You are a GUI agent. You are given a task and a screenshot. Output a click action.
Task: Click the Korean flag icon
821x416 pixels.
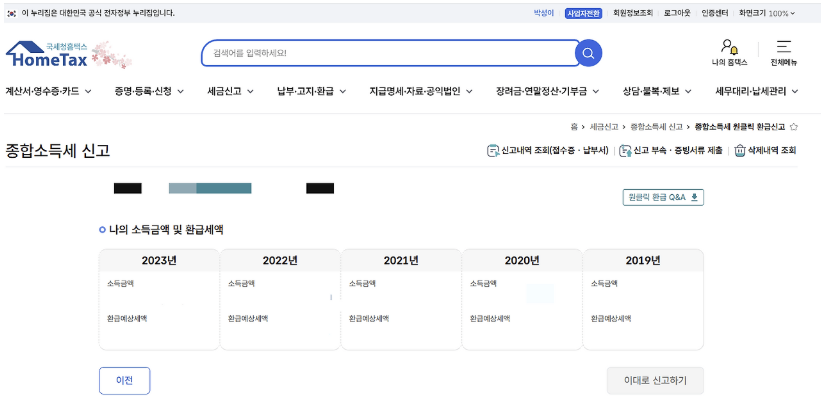click(12, 13)
